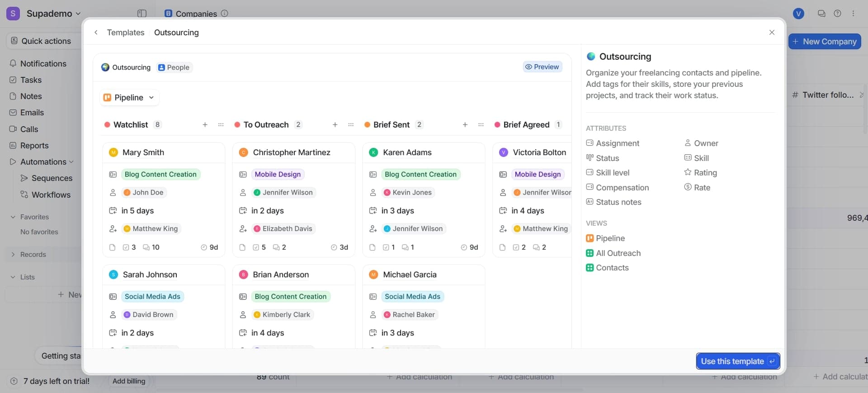This screenshot has height=393, width=868.
Task: Open the help question mark icon
Action: 837,14
